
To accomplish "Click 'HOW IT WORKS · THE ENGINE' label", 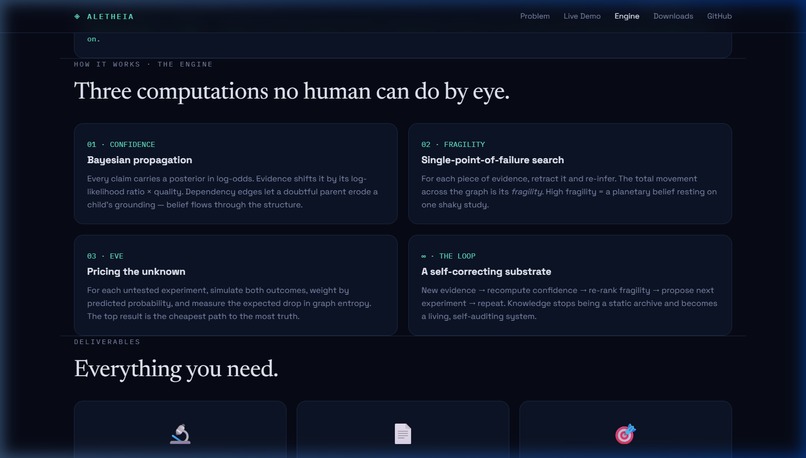I will click(143, 64).
